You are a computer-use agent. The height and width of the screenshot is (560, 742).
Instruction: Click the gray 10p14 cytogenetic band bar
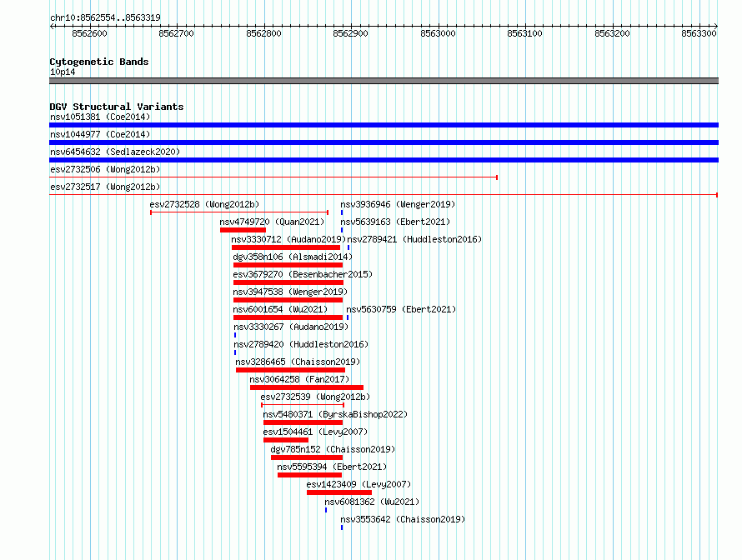(x=384, y=81)
